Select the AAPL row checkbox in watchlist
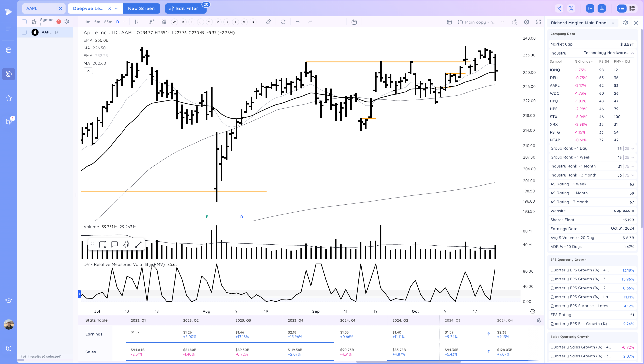Viewport: 644px width, 364px height. (24, 32)
